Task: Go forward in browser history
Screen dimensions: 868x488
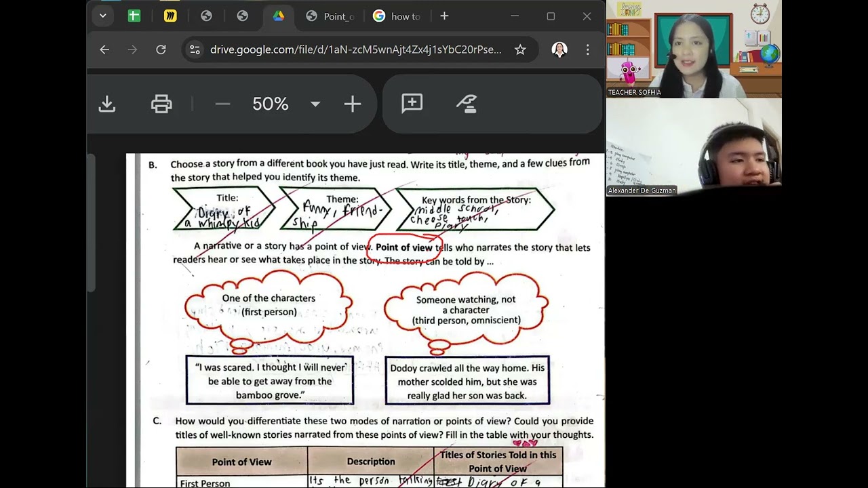Action: [132, 49]
